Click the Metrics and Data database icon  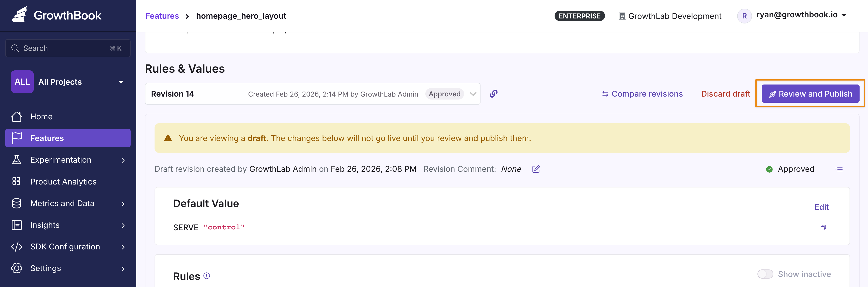(16, 203)
